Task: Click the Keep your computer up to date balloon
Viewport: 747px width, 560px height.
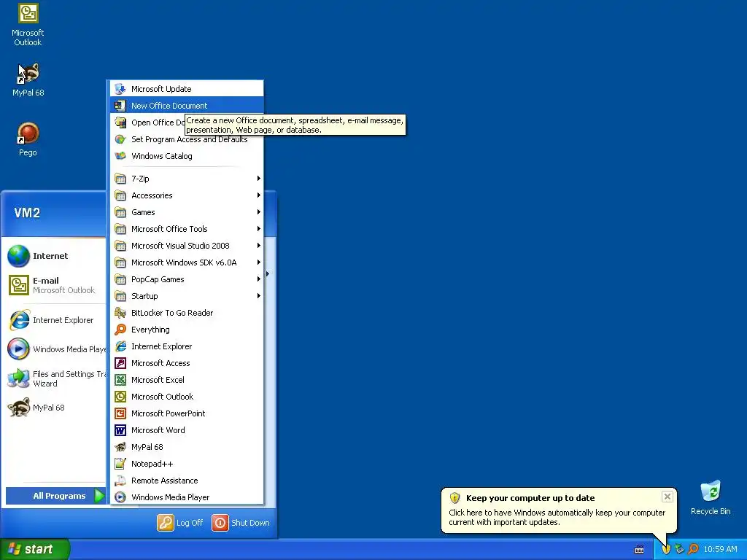Action: [x=558, y=510]
